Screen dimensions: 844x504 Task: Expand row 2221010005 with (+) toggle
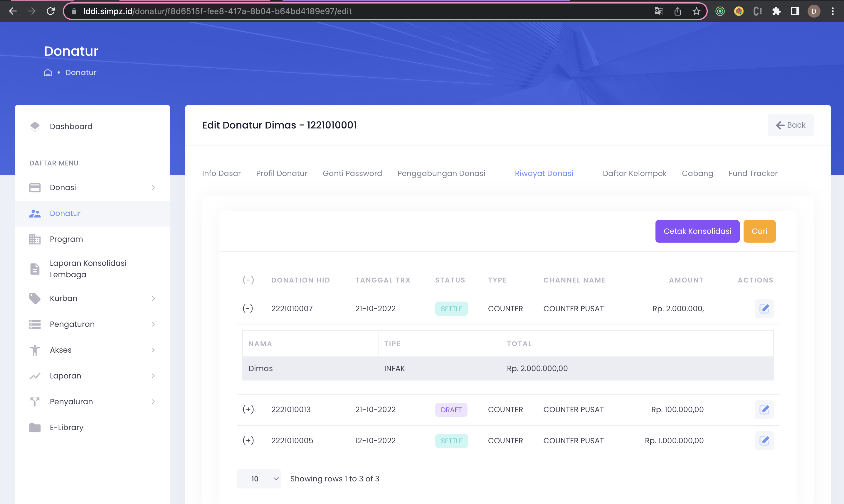[248, 441]
